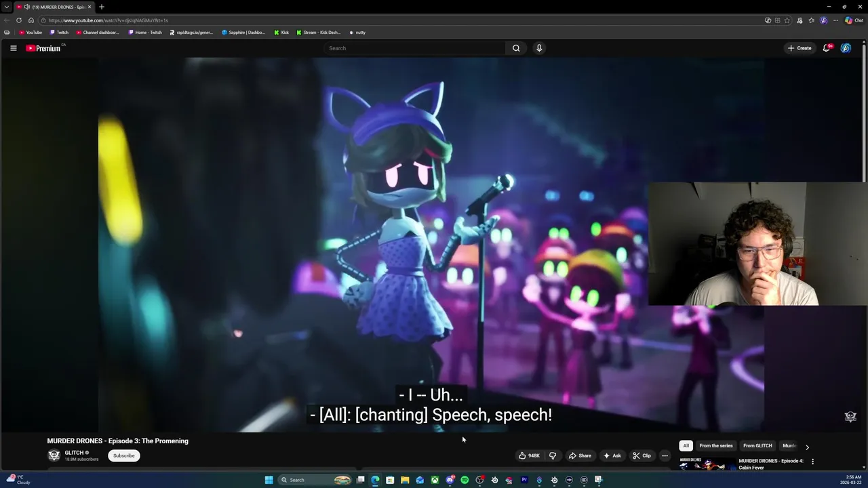Screen dimensions: 868x488
Task: Open Discord from the taskbar
Action: click(450, 480)
